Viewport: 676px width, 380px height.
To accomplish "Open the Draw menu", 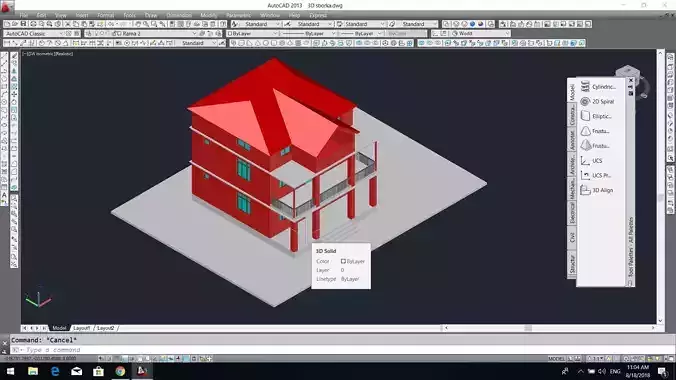I will tap(151, 15).
